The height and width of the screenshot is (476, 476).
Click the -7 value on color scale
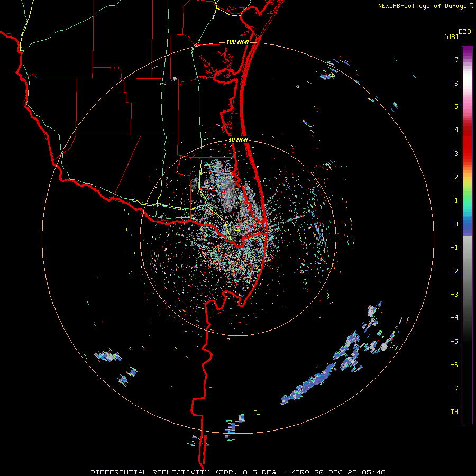[454, 388]
